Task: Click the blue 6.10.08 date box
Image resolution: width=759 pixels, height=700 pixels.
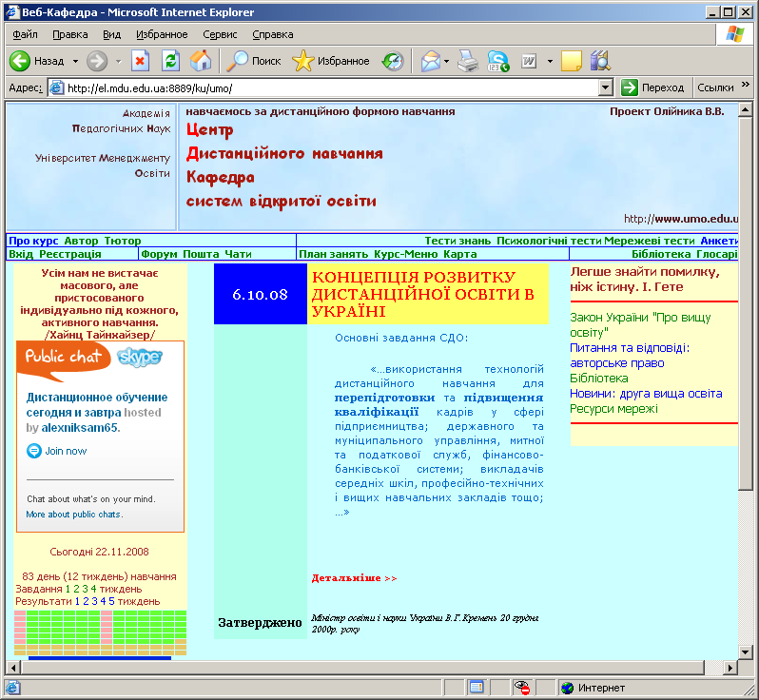Action: coord(261,294)
